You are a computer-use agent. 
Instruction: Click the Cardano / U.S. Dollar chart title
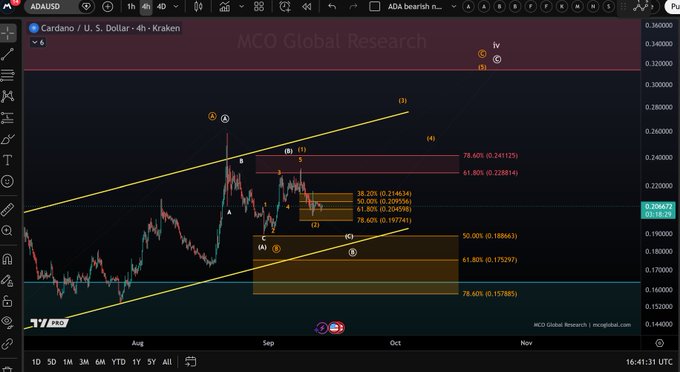coord(110,28)
